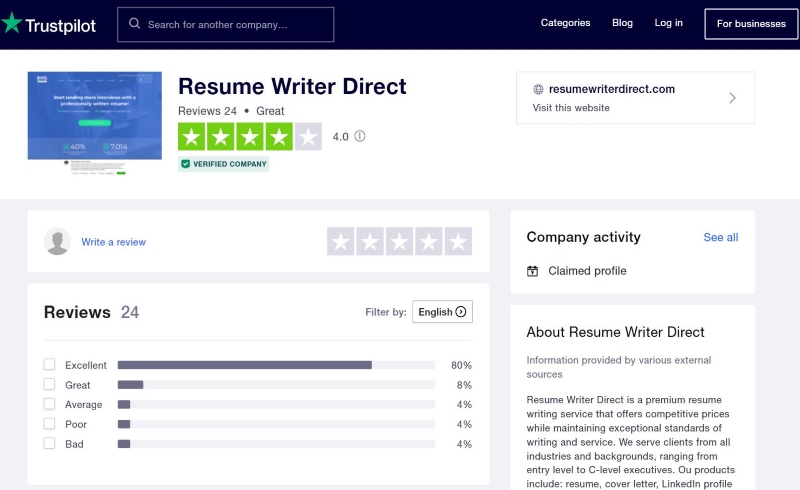Click the company website thumbnail image
The width and height of the screenshot is (800, 490).
(95, 123)
